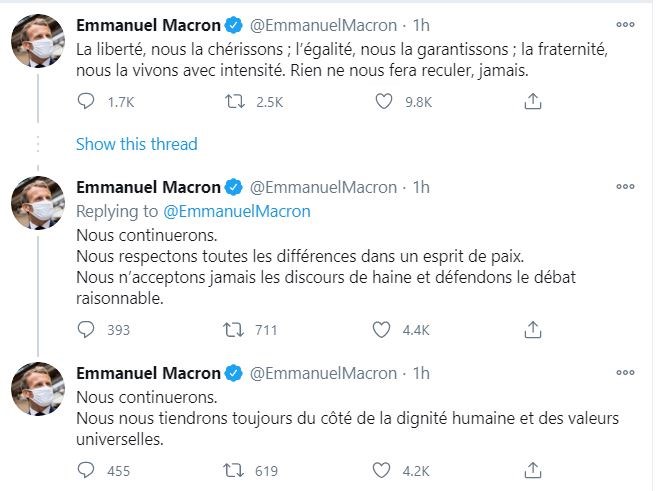Reply to the tweet with 393 replies
Screen dimensions: 662x491
tap(87, 329)
